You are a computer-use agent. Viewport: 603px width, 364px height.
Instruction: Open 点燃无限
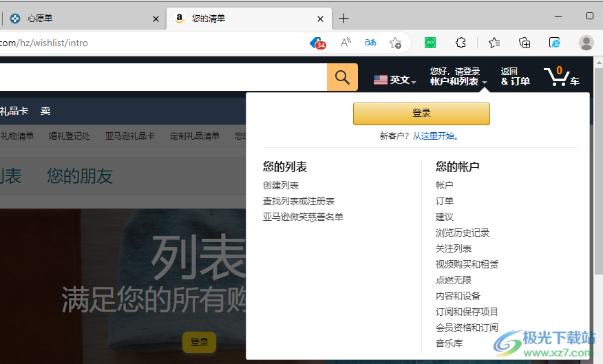tap(454, 280)
